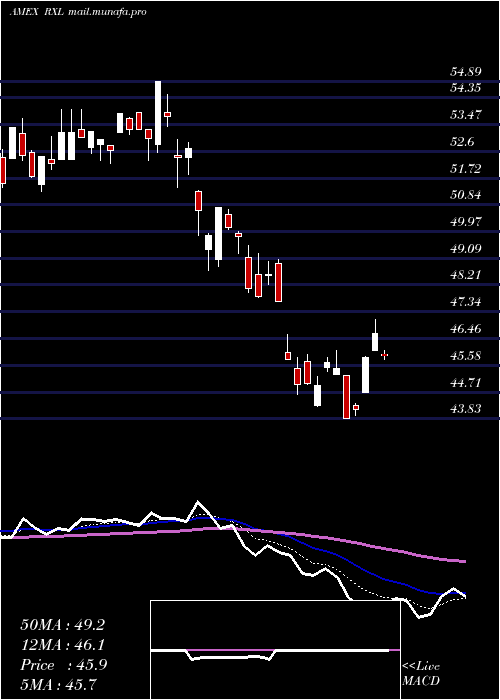Select the 51.72 price level label
This screenshot has width=500, height=700.
465,168
